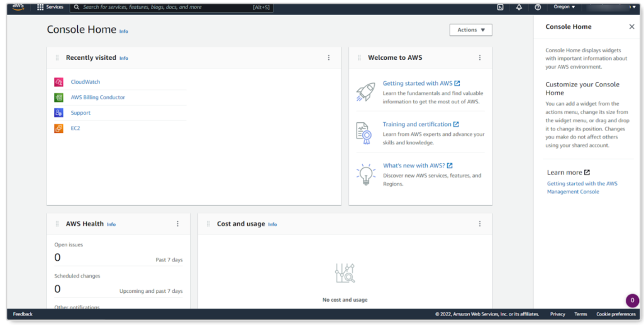Open the help question mark menu
Viewport: 644px width, 325px height.
pos(538,7)
